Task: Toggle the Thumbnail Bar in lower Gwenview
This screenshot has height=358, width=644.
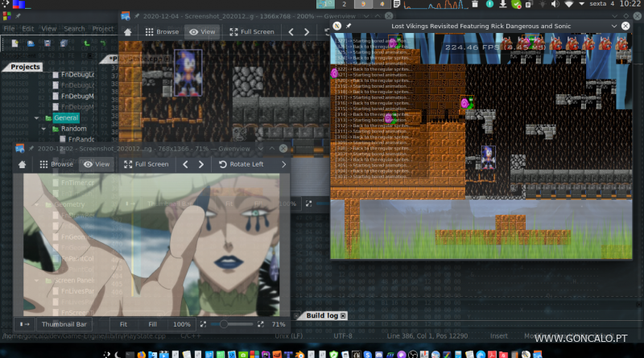Action: pos(64,324)
